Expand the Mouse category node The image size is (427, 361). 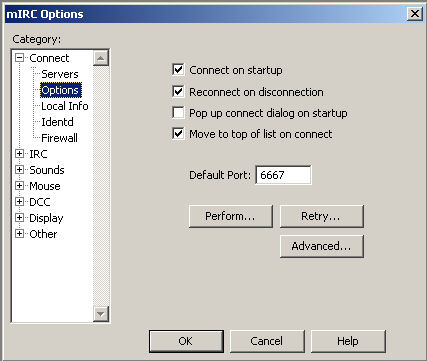(x=19, y=186)
